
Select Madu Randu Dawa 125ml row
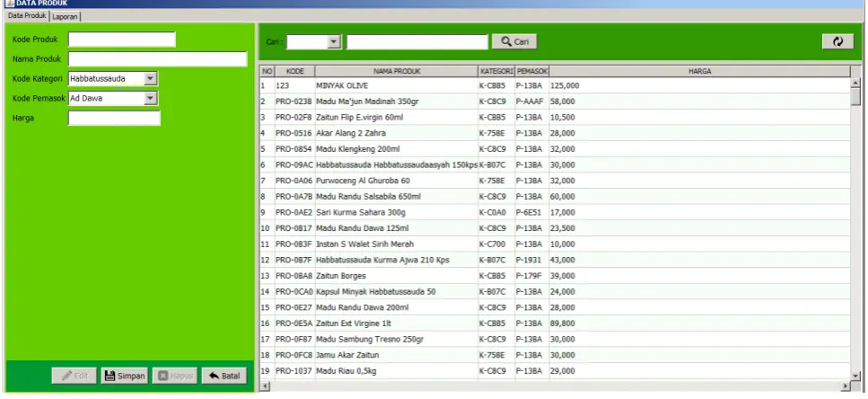click(x=556, y=228)
